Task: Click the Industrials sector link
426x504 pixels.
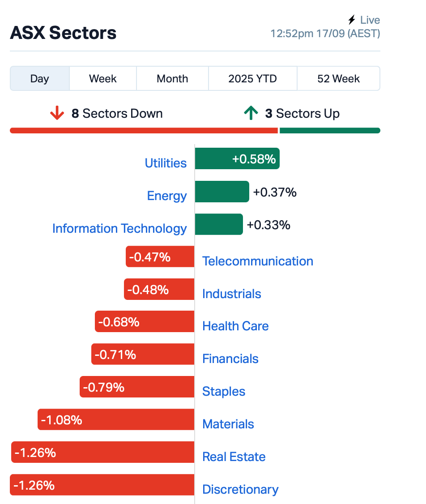Action: click(232, 294)
